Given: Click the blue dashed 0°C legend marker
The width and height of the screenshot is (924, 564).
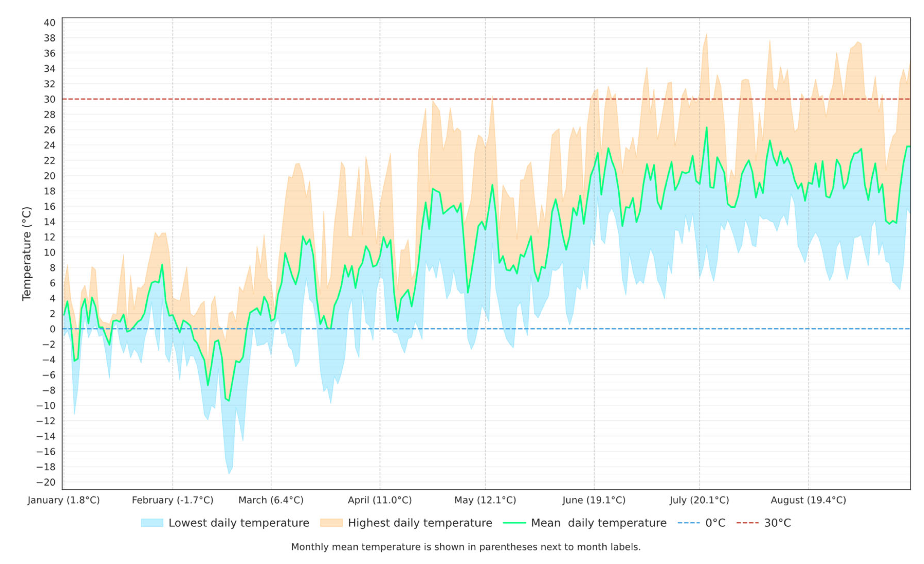Looking at the screenshot, I should coord(688,523).
